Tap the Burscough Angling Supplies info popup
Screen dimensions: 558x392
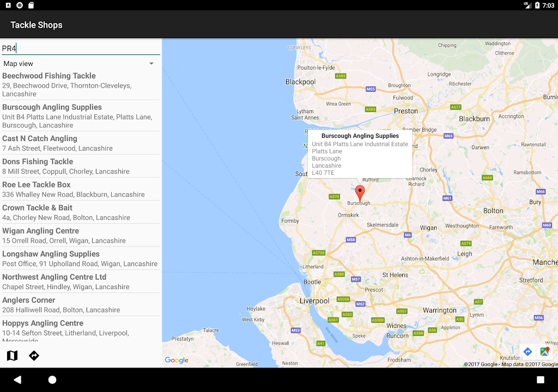360,154
